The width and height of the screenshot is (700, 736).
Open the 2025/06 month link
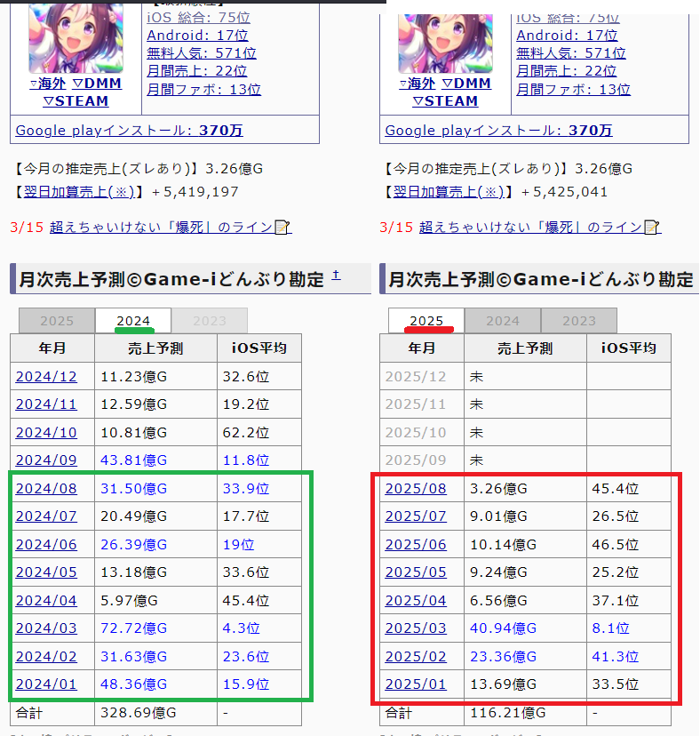(416, 545)
